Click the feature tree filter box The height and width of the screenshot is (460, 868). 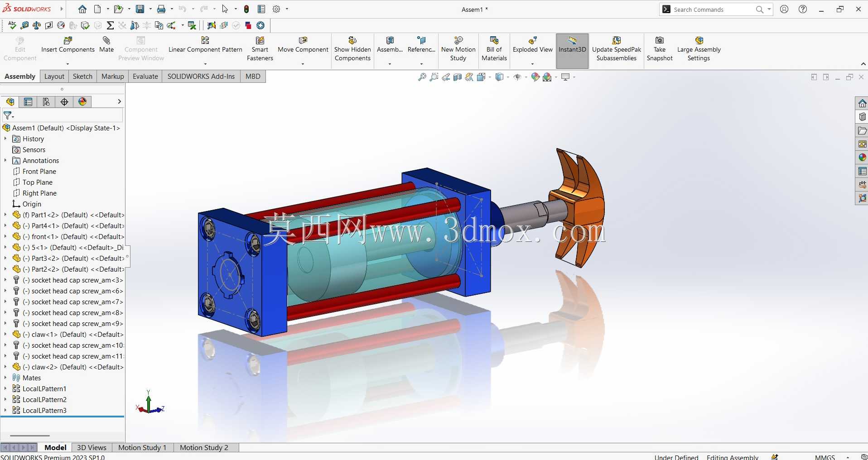pyautogui.click(x=63, y=115)
